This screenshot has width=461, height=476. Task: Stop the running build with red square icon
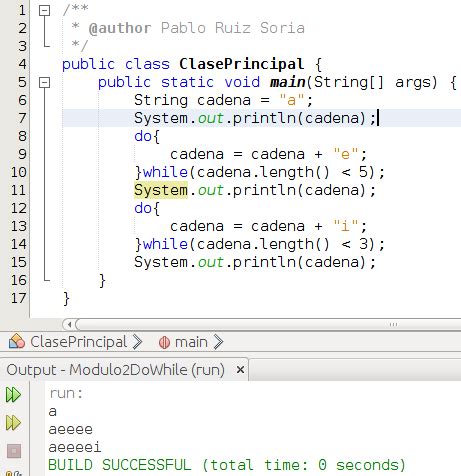[x=14, y=451]
